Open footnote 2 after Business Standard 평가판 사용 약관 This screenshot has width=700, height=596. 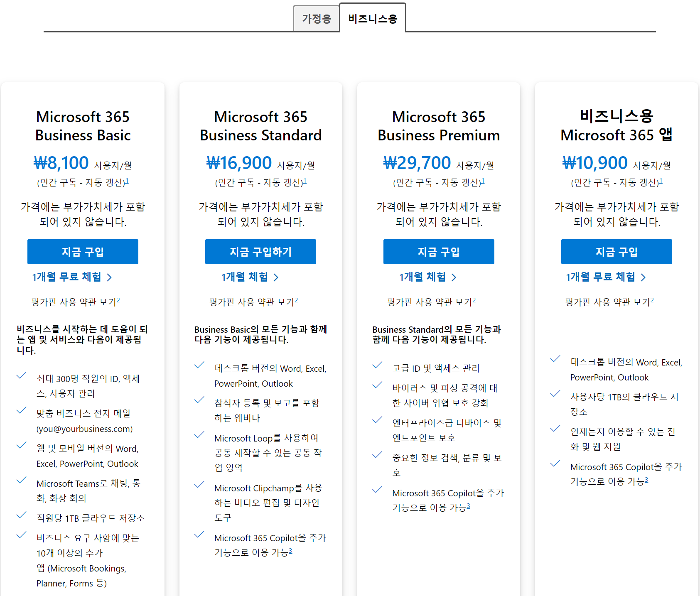(296, 300)
